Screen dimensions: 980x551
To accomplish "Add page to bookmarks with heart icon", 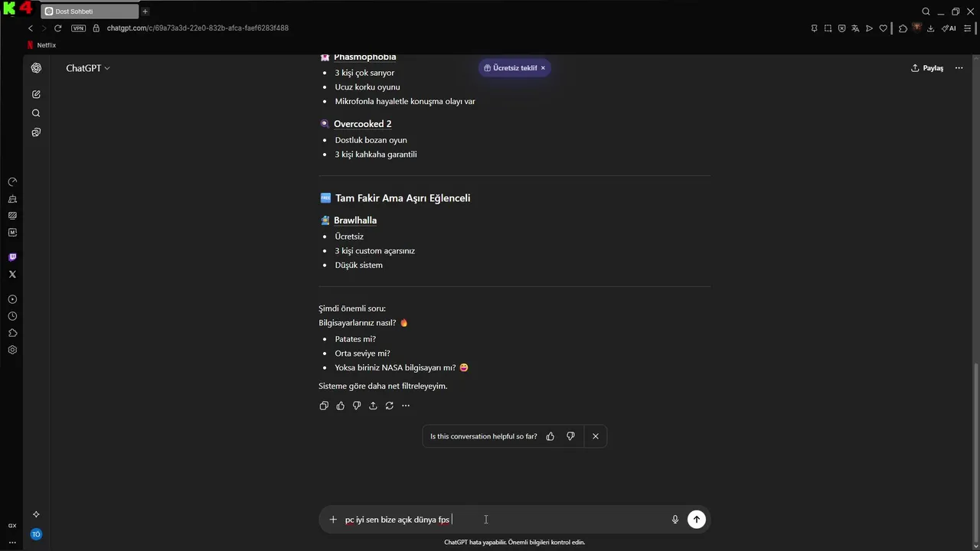I will point(883,28).
